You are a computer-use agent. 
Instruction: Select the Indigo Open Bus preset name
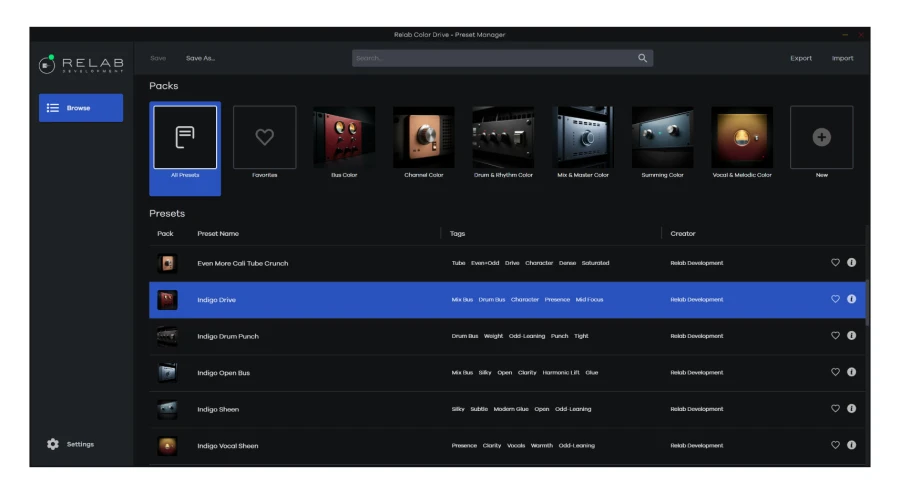pyautogui.click(x=223, y=373)
